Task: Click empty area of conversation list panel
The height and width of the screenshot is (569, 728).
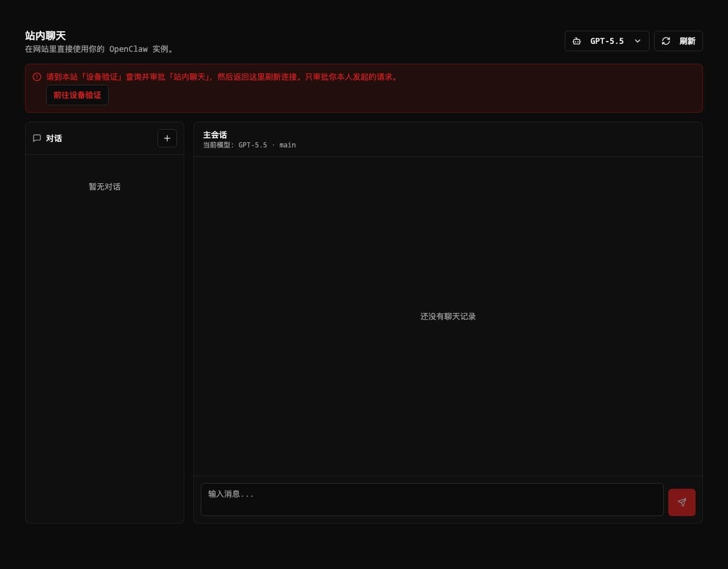Action: pyautogui.click(x=105, y=353)
